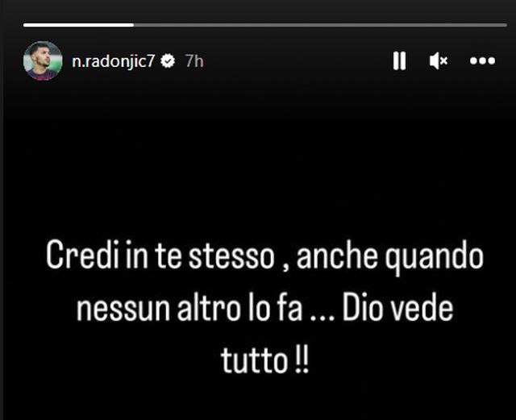Viewport: 516px width, 420px height.
Task: Click the 7h timestamp
Action: 194,61
